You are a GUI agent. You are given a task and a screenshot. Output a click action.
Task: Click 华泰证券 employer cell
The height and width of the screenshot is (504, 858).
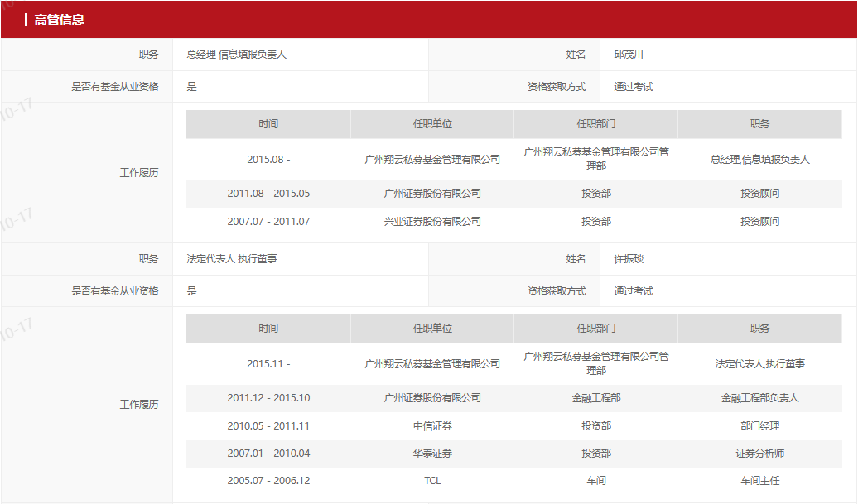click(x=432, y=454)
